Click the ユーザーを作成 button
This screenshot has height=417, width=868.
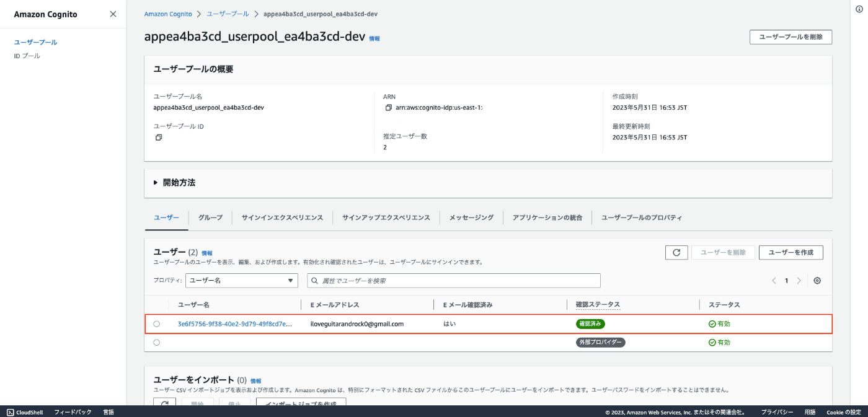(x=790, y=252)
